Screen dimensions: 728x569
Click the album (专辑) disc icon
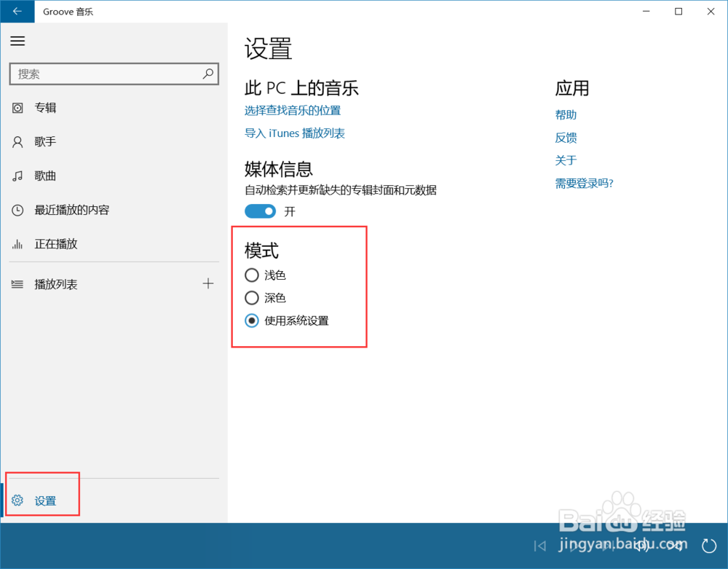point(17,108)
